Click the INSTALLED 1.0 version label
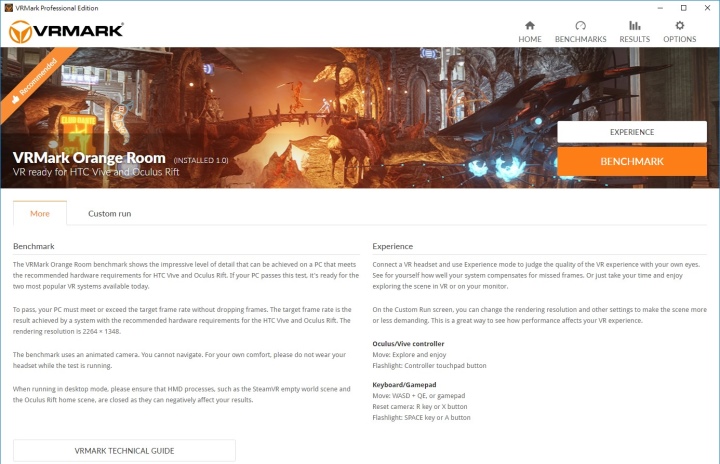 [201, 160]
